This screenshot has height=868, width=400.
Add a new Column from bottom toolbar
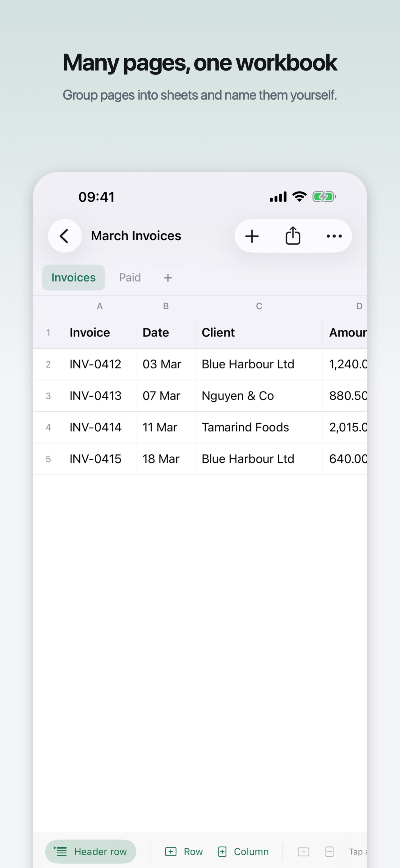click(243, 852)
